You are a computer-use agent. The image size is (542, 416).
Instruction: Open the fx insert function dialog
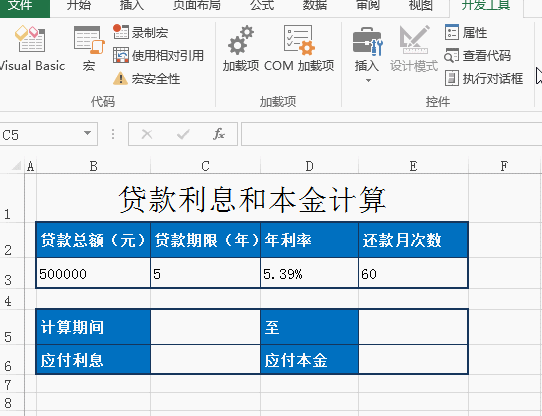pos(219,134)
